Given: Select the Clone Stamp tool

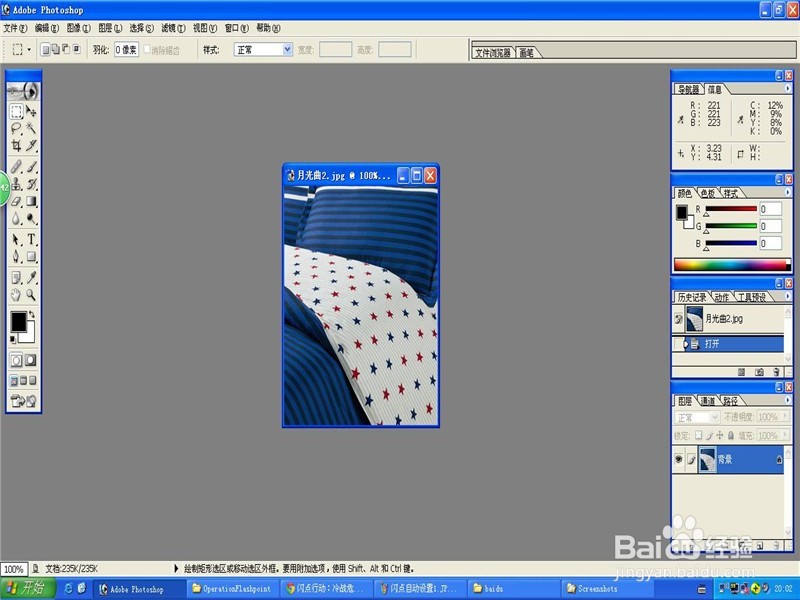Looking at the screenshot, I should [x=16, y=184].
